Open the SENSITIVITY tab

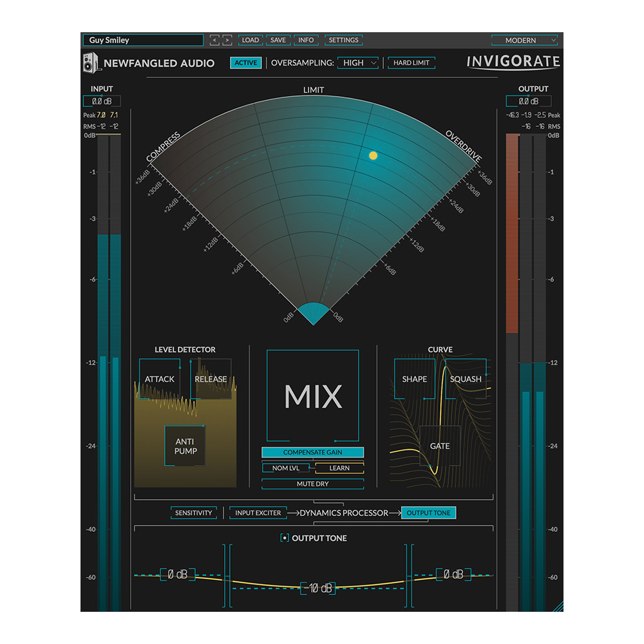(193, 513)
